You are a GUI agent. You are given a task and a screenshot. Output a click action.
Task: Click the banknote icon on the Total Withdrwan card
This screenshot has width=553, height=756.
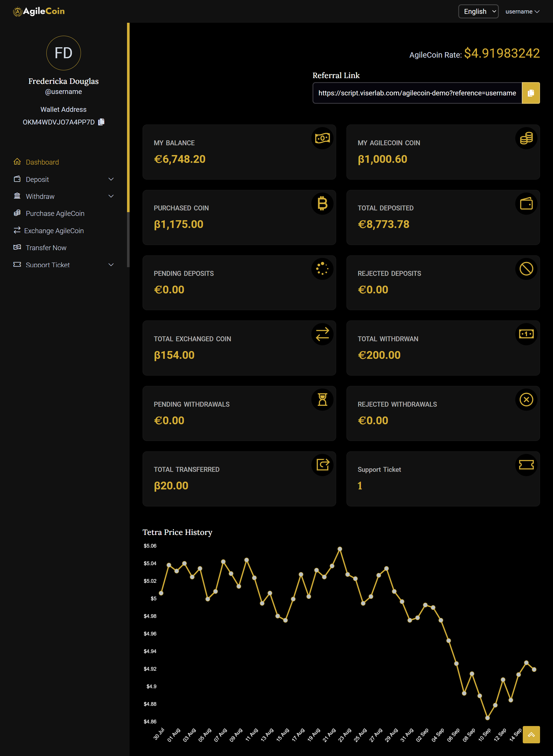coord(526,334)
